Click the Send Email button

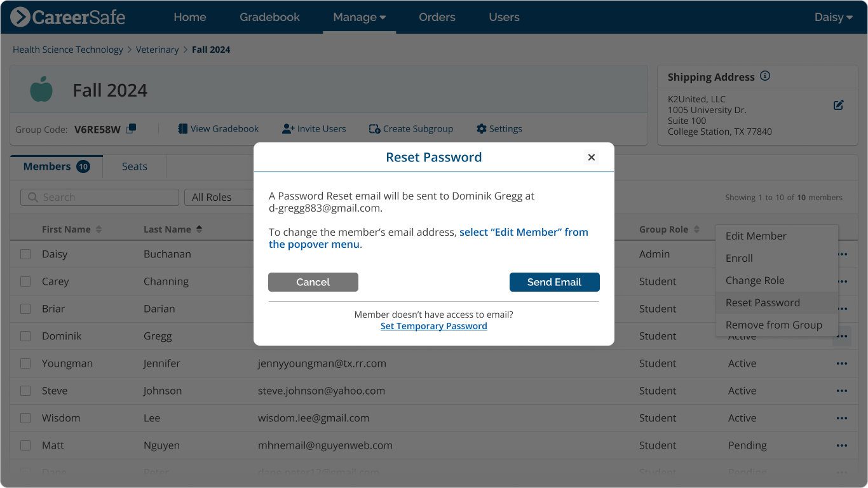click(x=554, y=281)
